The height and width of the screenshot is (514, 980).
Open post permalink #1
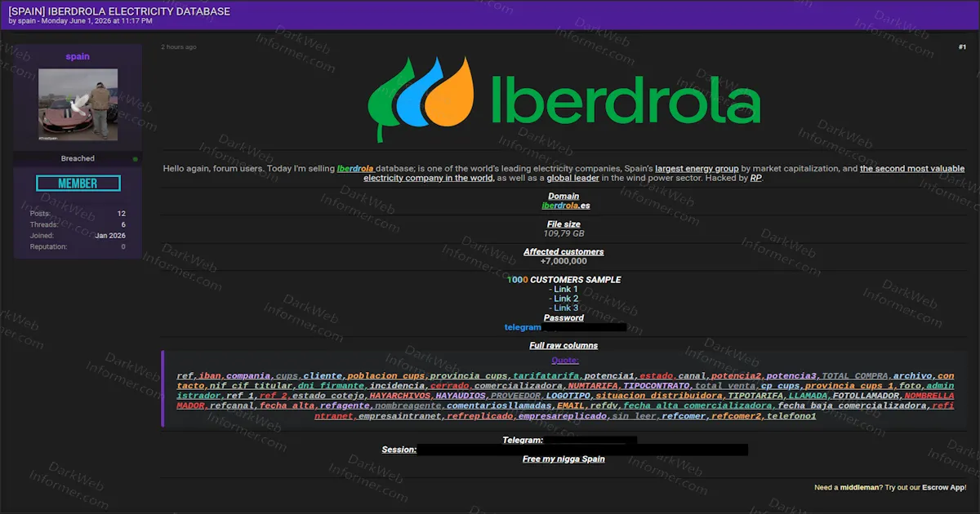coord(962,47)
